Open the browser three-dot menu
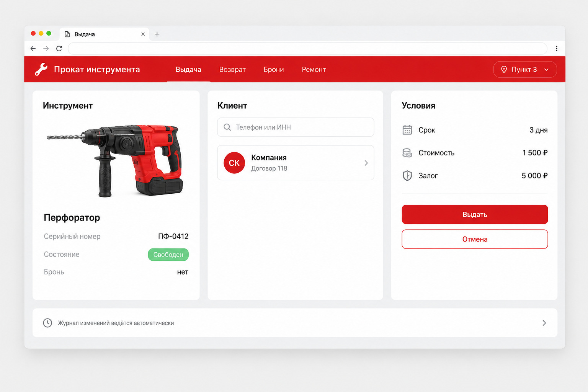Viewport: 588px width, 392px height. 556,49
